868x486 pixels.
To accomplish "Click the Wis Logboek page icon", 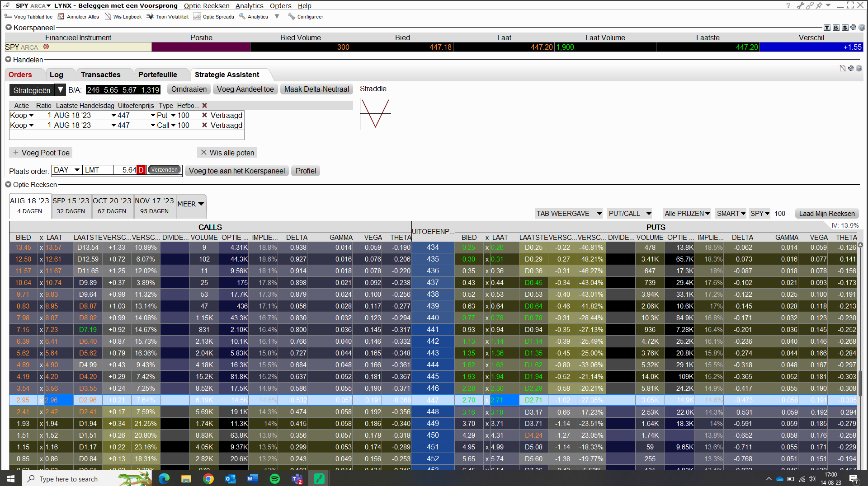I will click(x=108, y=17).
